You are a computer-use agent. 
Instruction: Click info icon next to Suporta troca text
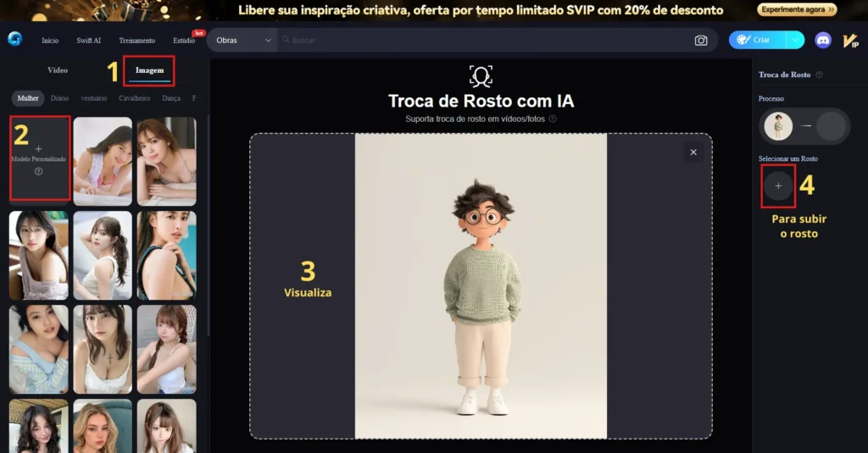click(552, 119)
